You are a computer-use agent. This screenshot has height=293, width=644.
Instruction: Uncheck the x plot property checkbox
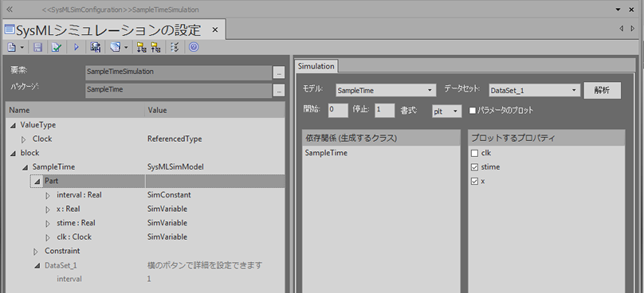(475, 182)
